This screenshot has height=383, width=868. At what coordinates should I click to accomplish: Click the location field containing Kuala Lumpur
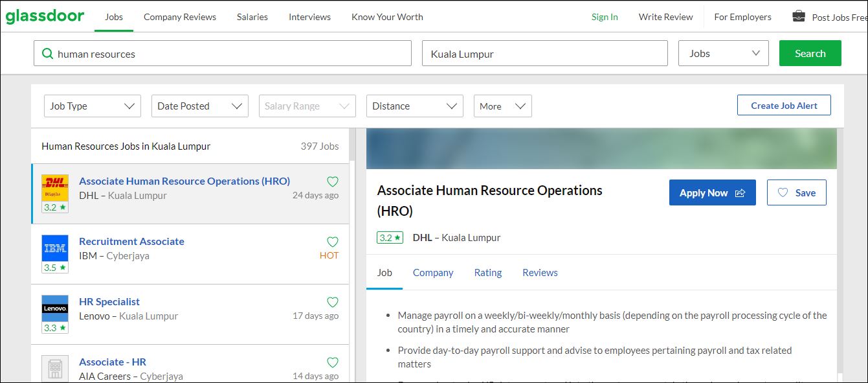(x=544, y=54)
